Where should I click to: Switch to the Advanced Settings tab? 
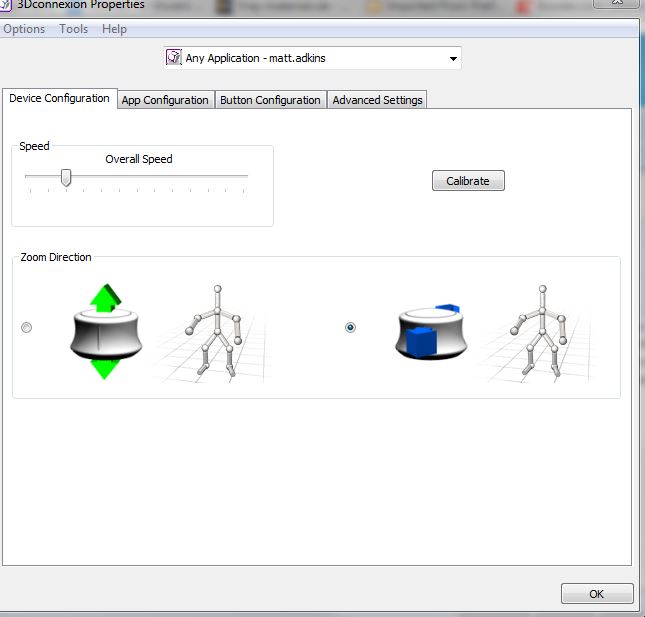377,100
